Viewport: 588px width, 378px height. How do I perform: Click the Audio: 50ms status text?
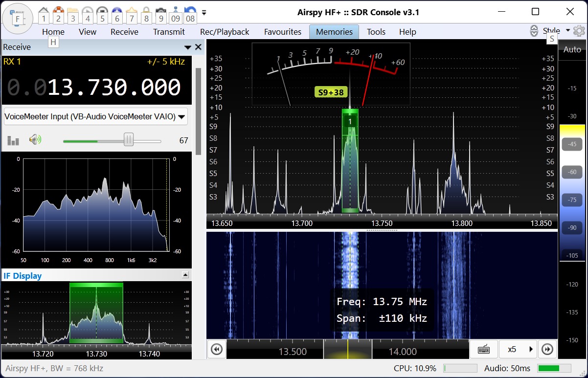coord(507,368)
